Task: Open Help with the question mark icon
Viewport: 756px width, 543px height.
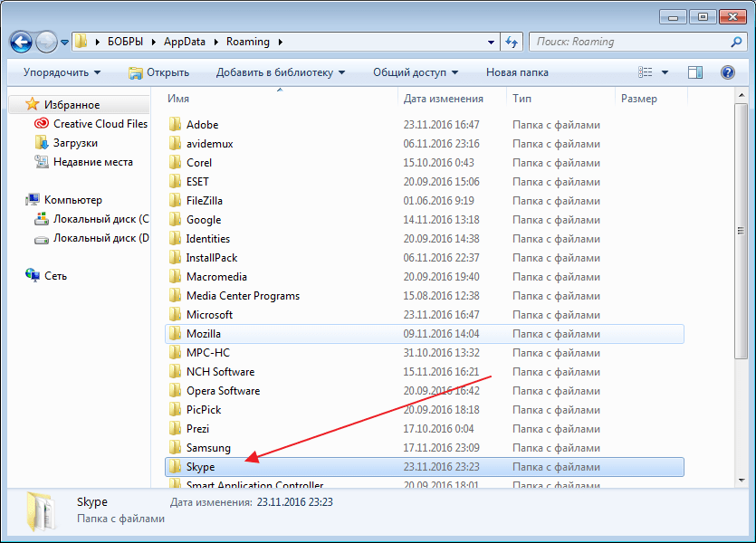Action: click(x=728, y=72)
